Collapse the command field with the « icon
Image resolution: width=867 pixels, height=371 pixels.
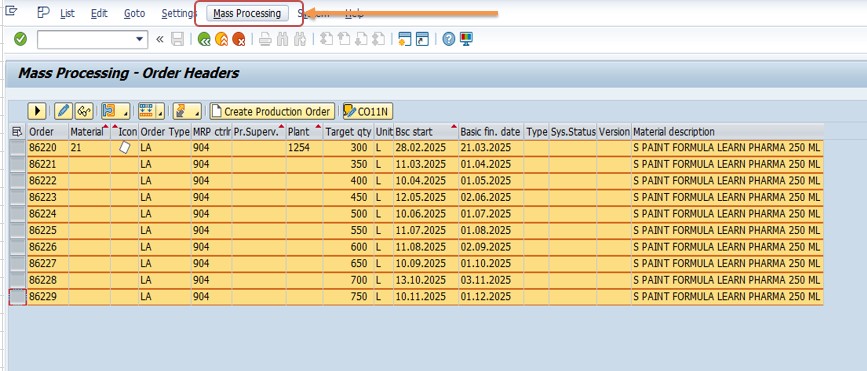[160, 39]
